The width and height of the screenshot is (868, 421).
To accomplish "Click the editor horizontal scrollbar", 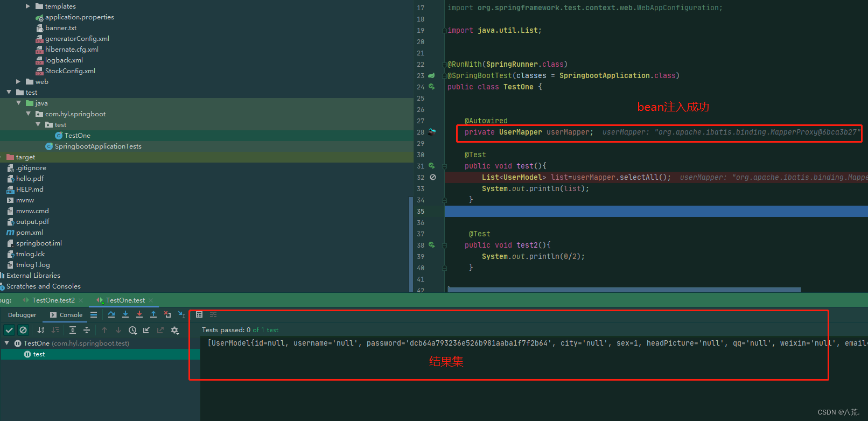I will point(624,290).
